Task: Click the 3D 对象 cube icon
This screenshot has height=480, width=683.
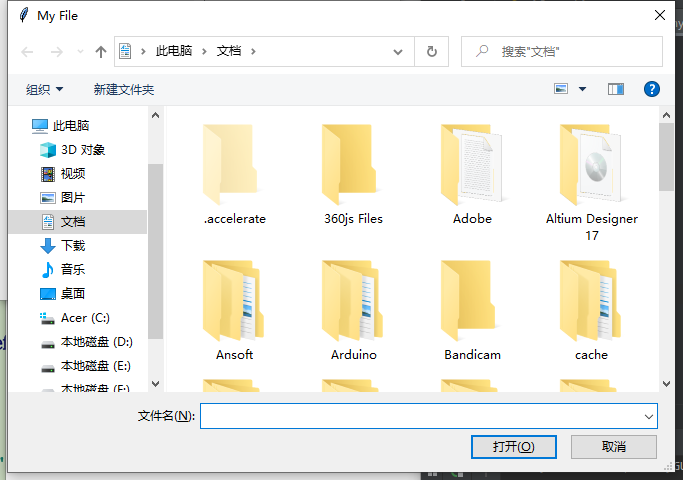Action: 47,150
